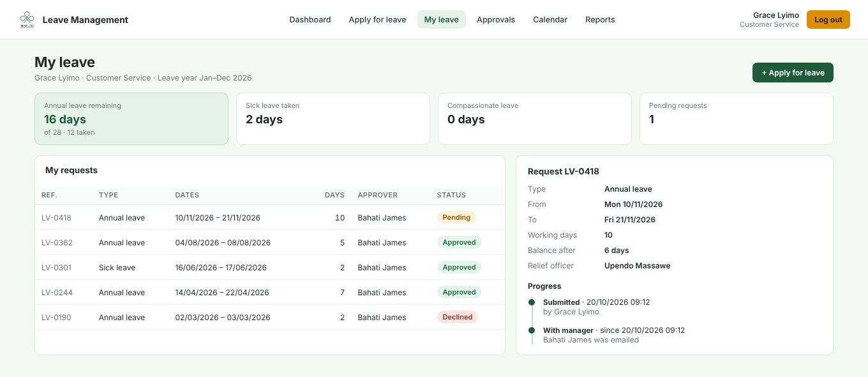Click the Mon 10/11/2026 From value
This screenshot has height=377, width=868.
[x=634, y=204]
